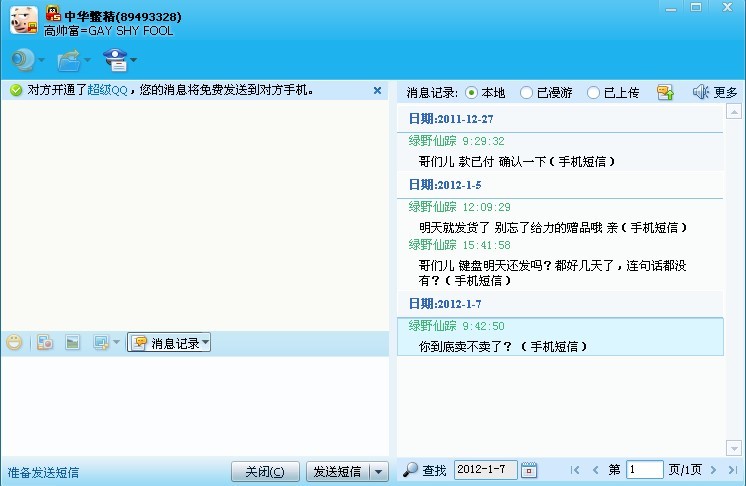This screenshot has height=486, width=746.
Task: Click the message history scroll up arrow
Action: [734, 111]
